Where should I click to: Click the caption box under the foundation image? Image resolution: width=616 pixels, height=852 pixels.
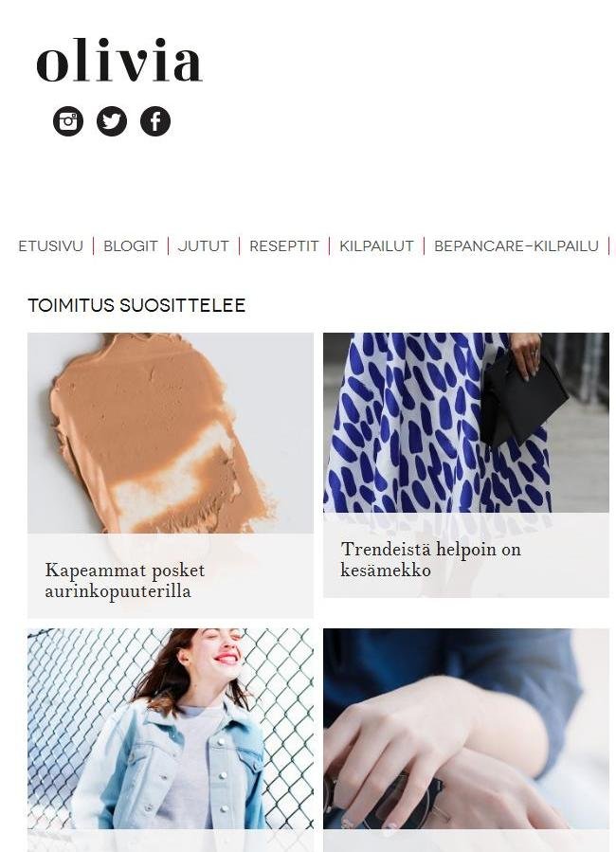[x=171, y=576]
